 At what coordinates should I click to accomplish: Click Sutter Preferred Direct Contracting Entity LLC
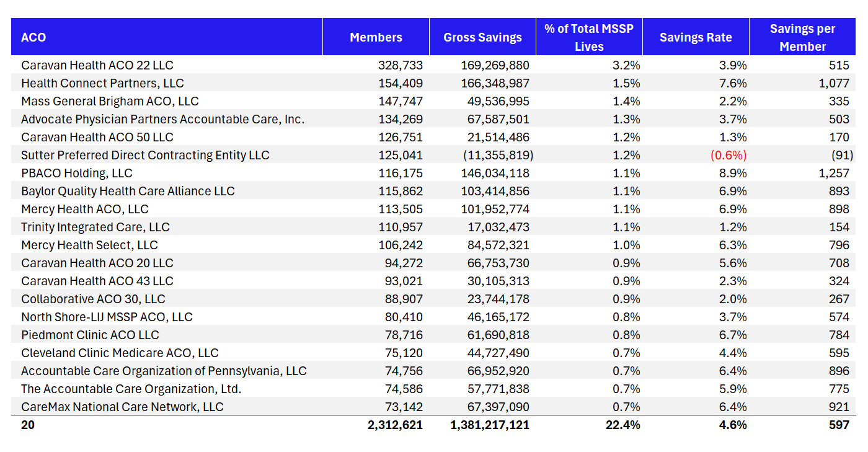click(x=145, y=155)
